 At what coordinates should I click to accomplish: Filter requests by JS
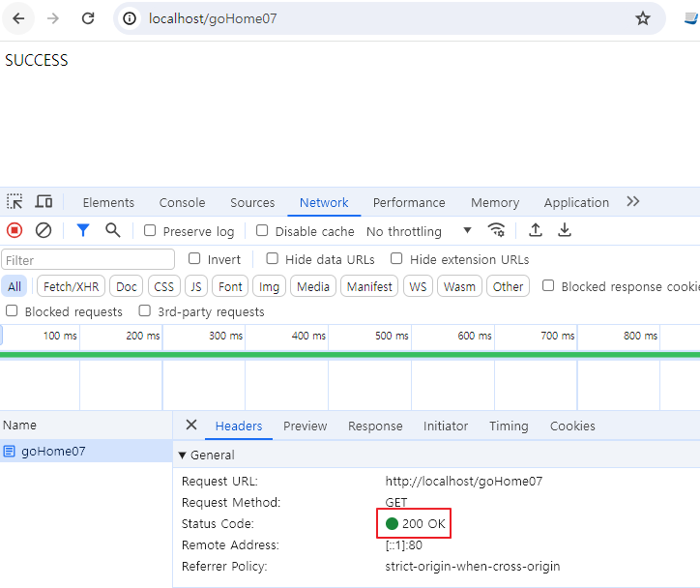(196, 286)
